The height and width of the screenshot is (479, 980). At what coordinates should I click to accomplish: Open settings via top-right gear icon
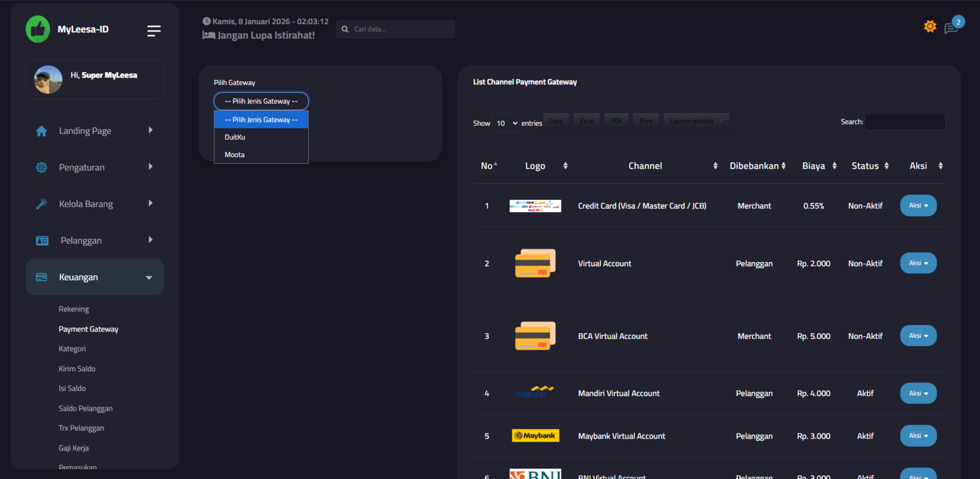930,26
